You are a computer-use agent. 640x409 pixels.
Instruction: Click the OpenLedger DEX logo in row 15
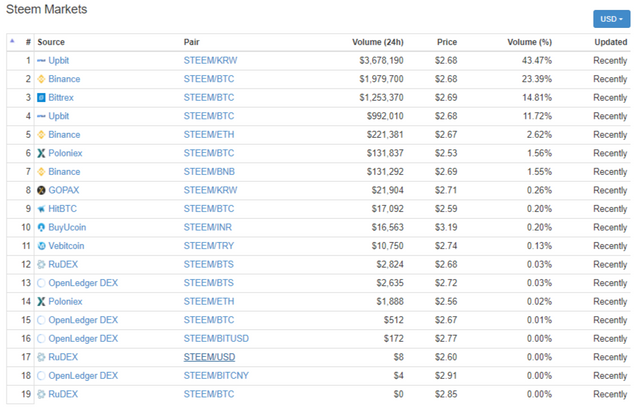tap(41, 320)
